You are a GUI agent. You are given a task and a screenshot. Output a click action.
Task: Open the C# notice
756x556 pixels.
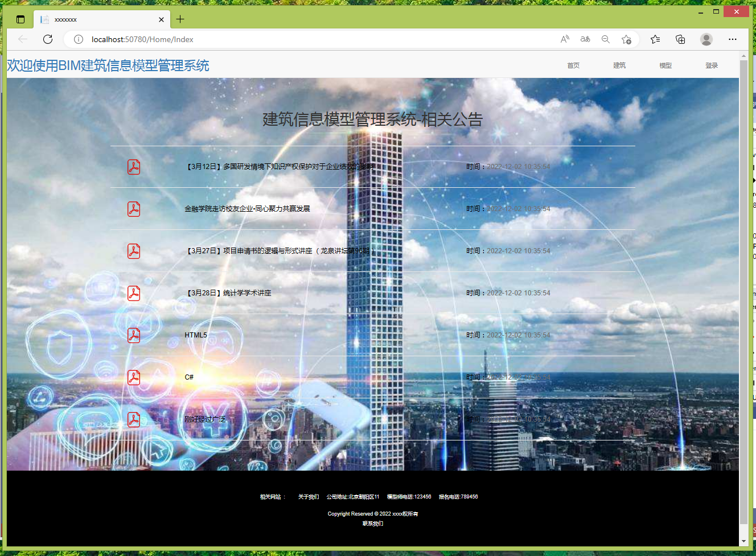click(x=189, y=377)
